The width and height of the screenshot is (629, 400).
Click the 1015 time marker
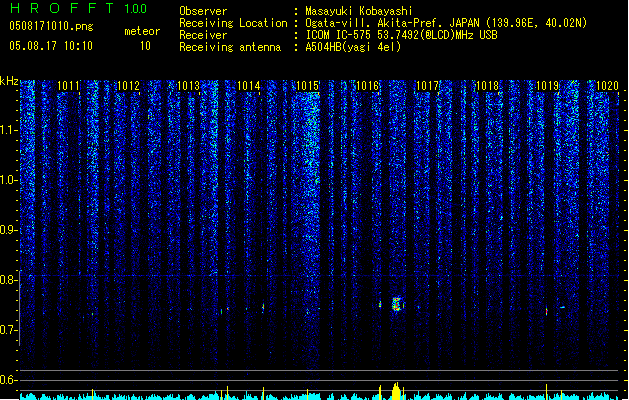[x=308, y=86]
